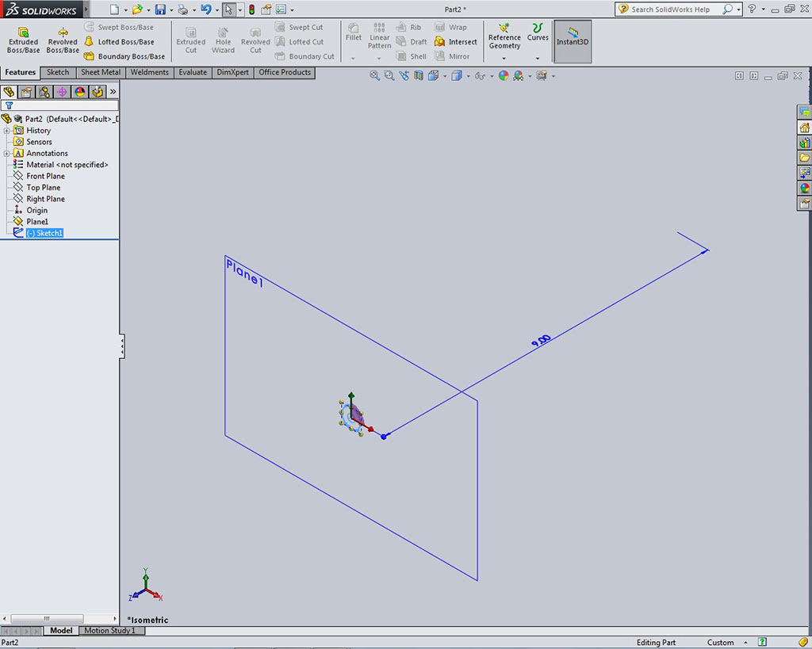Viewport: 812px width, 649px height.
Task: Collapse the left panel with splitter handle
Action: (122, 346)
